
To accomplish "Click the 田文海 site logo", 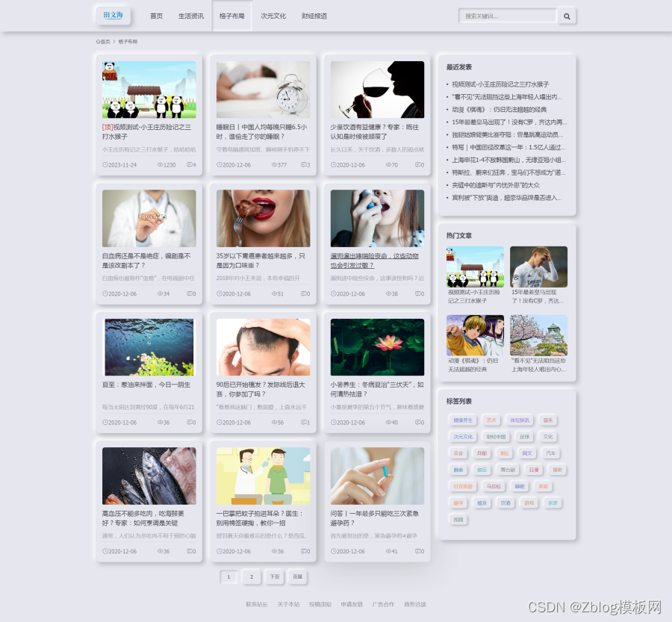I will click(113, 16).
